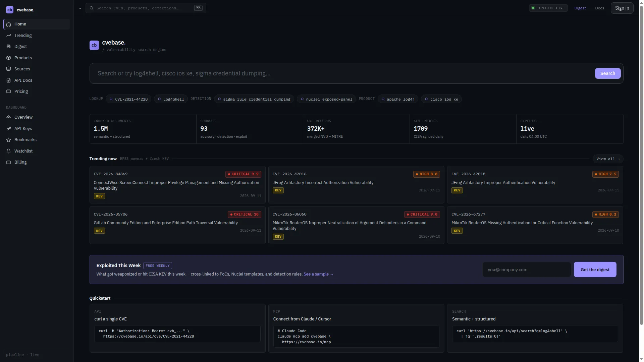Select the Log4Shell lookup chip
Image resolution: width=644 pixels, height=362 pixels.
tap(171, 99)
